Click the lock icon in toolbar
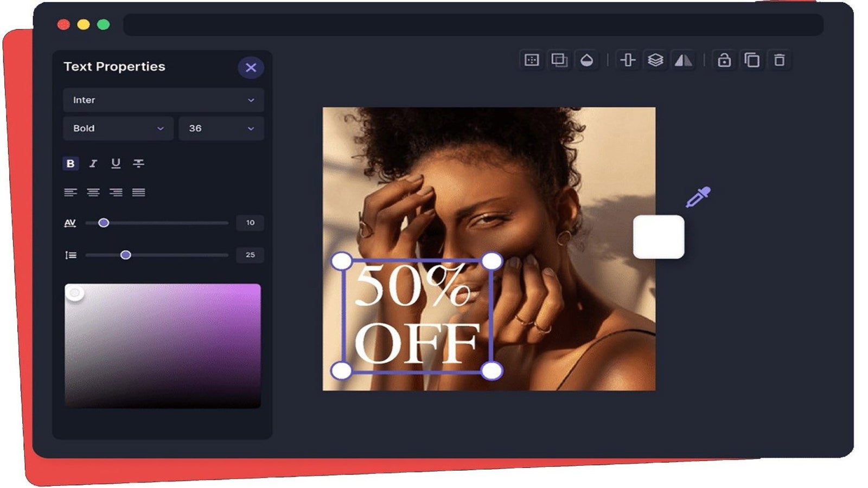868x488 pixels. 724,60
